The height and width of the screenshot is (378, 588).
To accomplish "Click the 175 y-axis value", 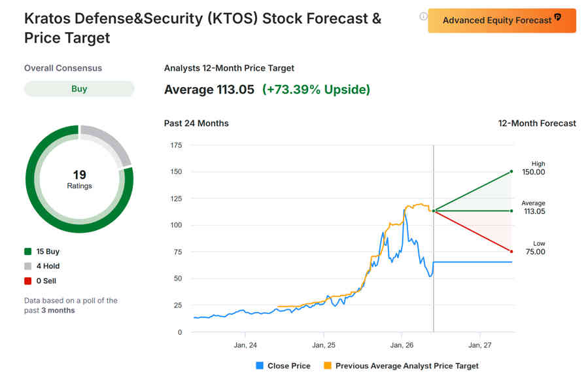I will point(176,145).
